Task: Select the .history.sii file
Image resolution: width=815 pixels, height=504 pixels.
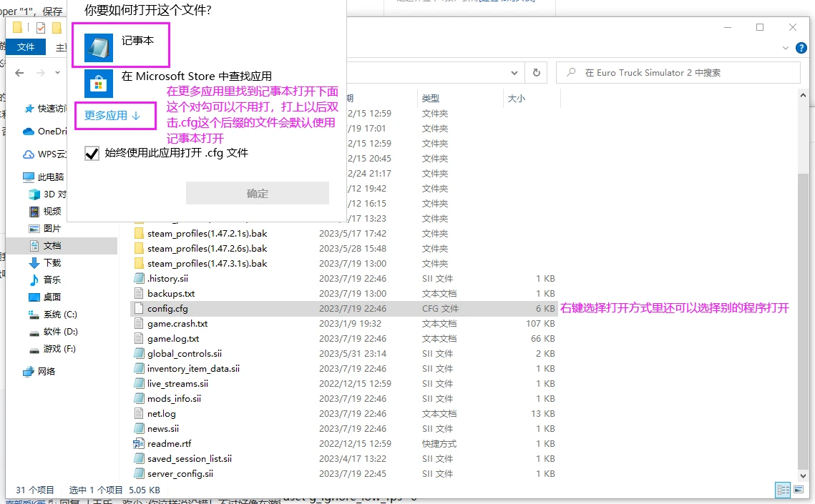Action: 167,279
